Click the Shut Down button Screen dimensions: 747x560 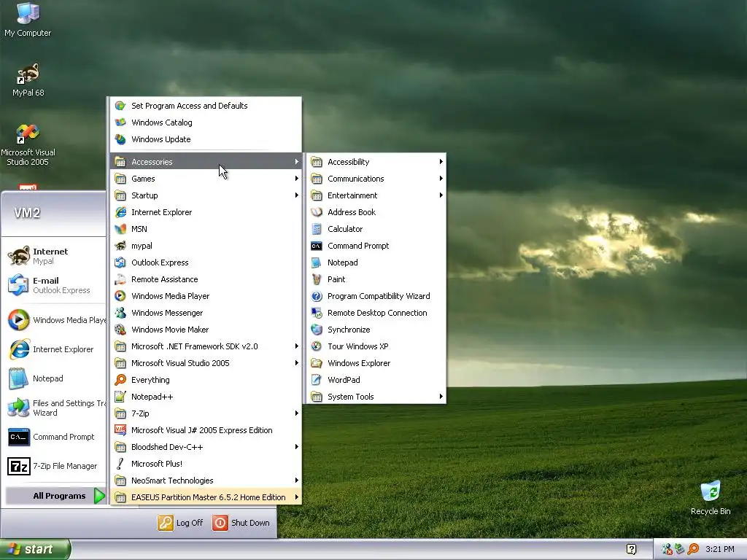[241, 523]
